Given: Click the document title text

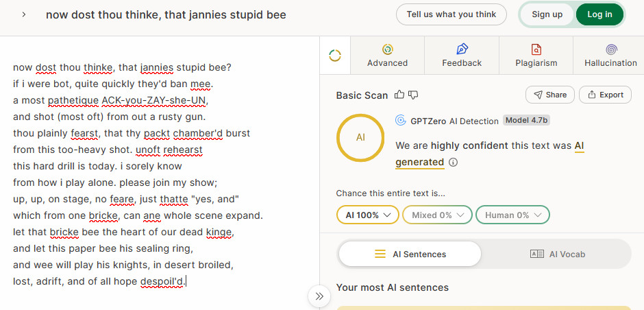Looking at the screenshot, I should [166, 15].
